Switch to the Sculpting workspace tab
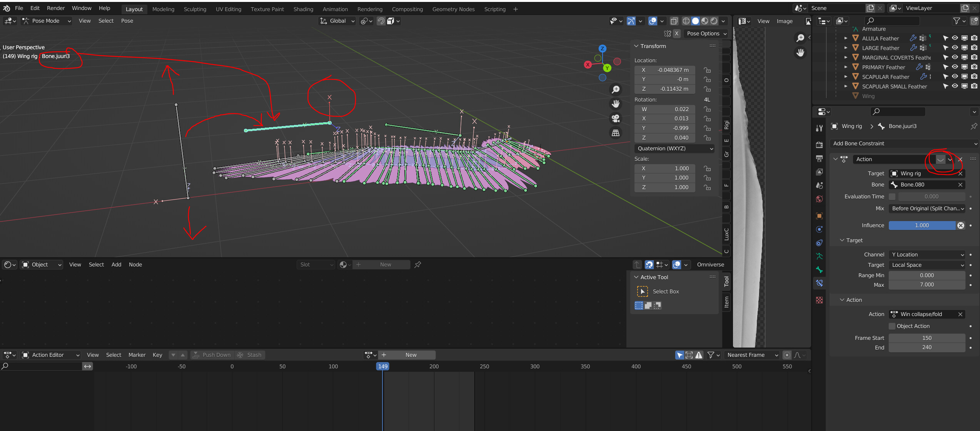This screenshot has height=431, width=980. 195,9
